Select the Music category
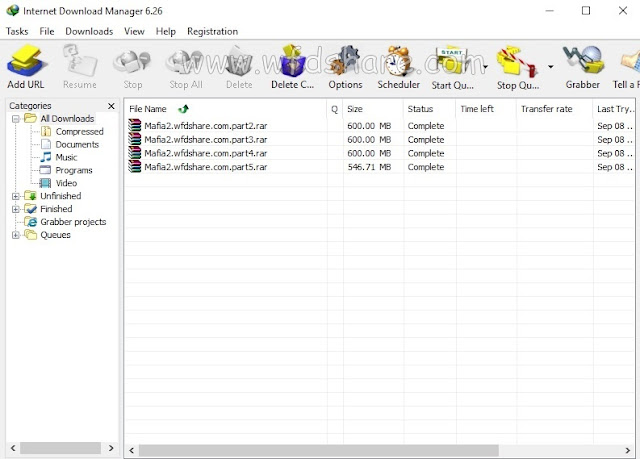The image size is (640, 459). (66, 157)
